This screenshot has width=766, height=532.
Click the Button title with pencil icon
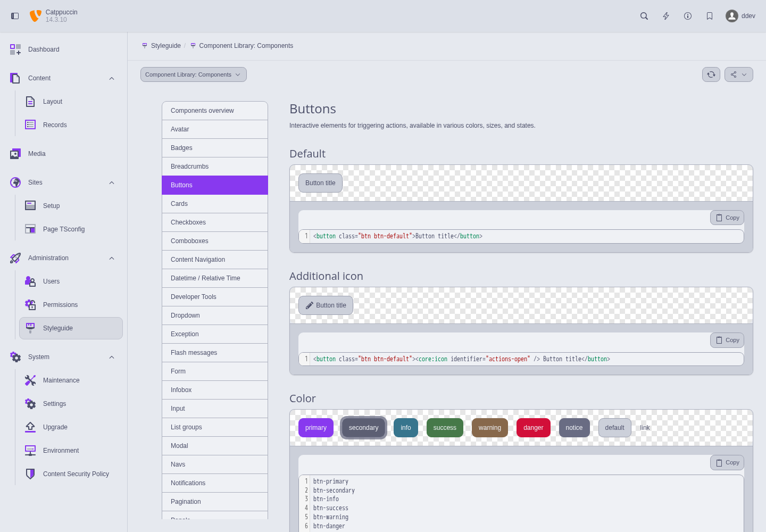(326, 305)
